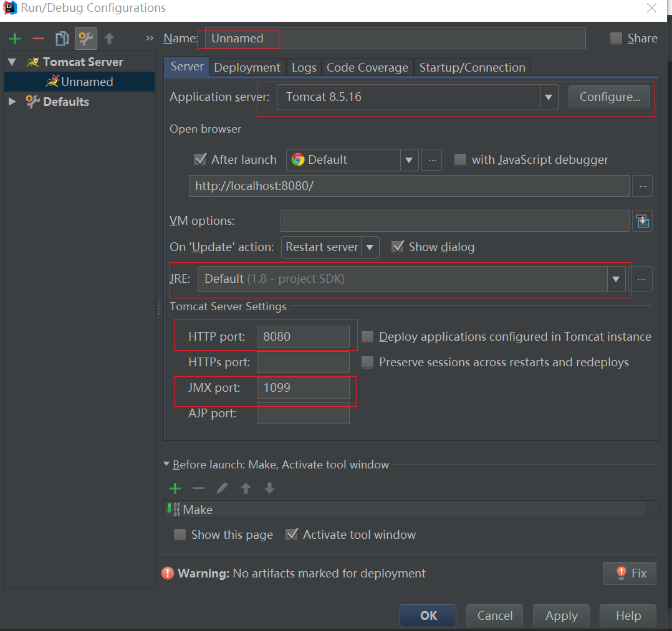Click the Tomcat Server cat icon in tree

(x=33, y=62)
